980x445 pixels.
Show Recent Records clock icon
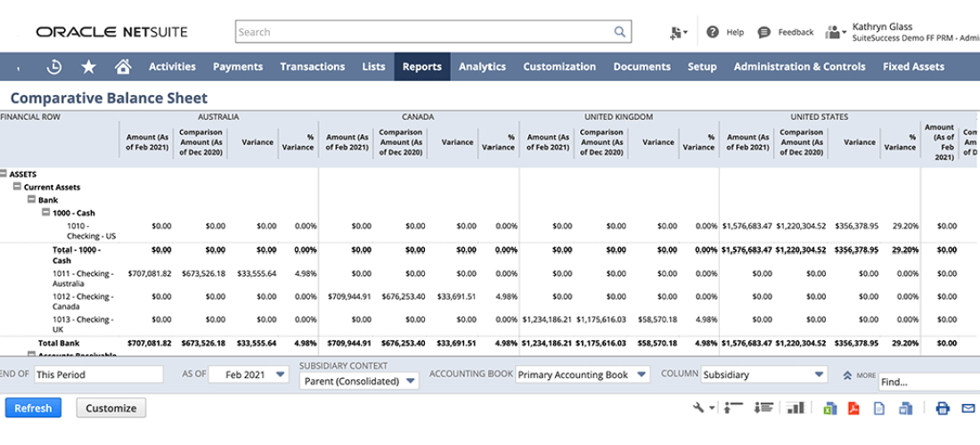pos(54,67)
